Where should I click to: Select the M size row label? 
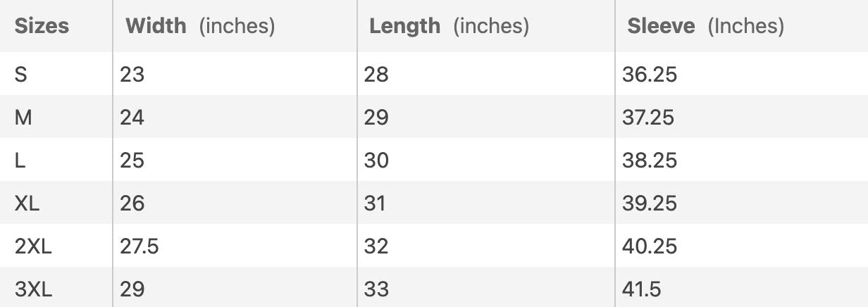23,117
